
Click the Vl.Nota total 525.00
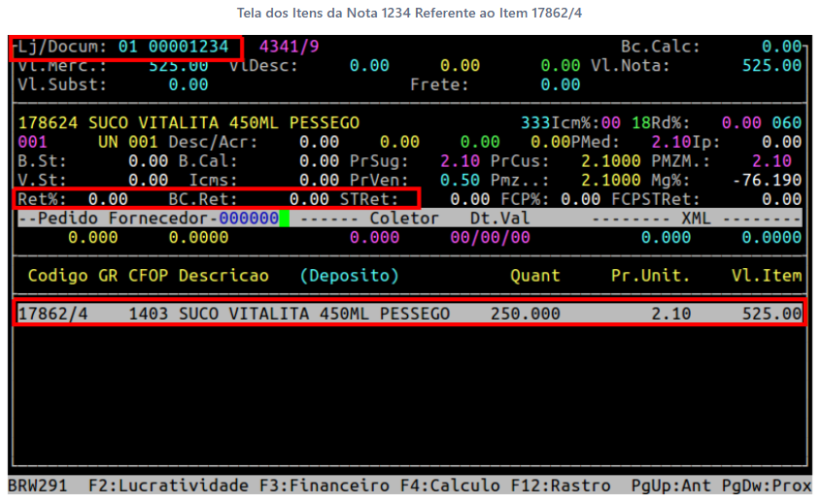(772, 66)
